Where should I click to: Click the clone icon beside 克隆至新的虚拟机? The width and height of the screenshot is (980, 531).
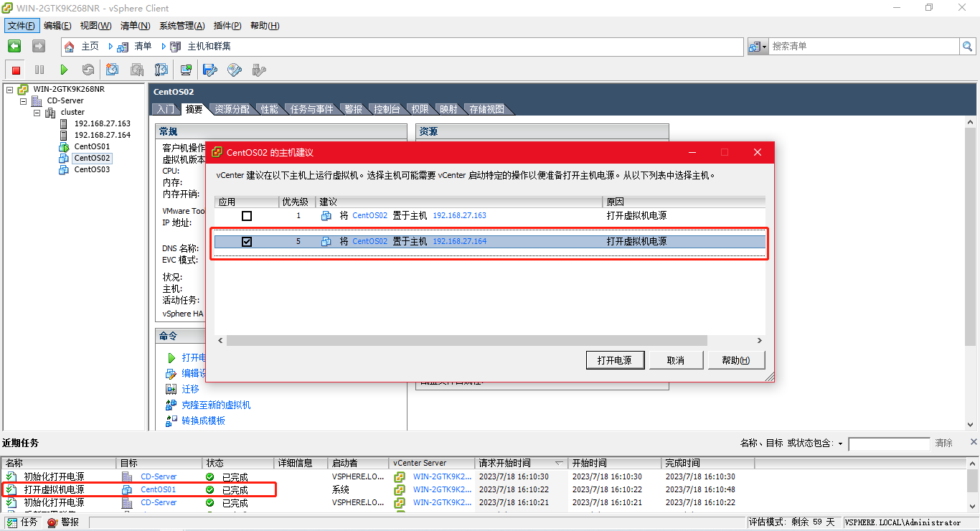171,405
